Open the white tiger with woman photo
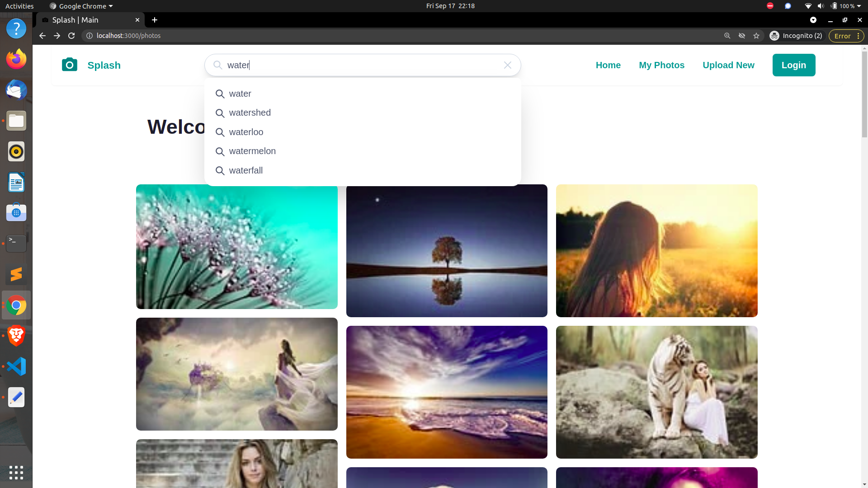The image size is (868, 488). point(656,392)
